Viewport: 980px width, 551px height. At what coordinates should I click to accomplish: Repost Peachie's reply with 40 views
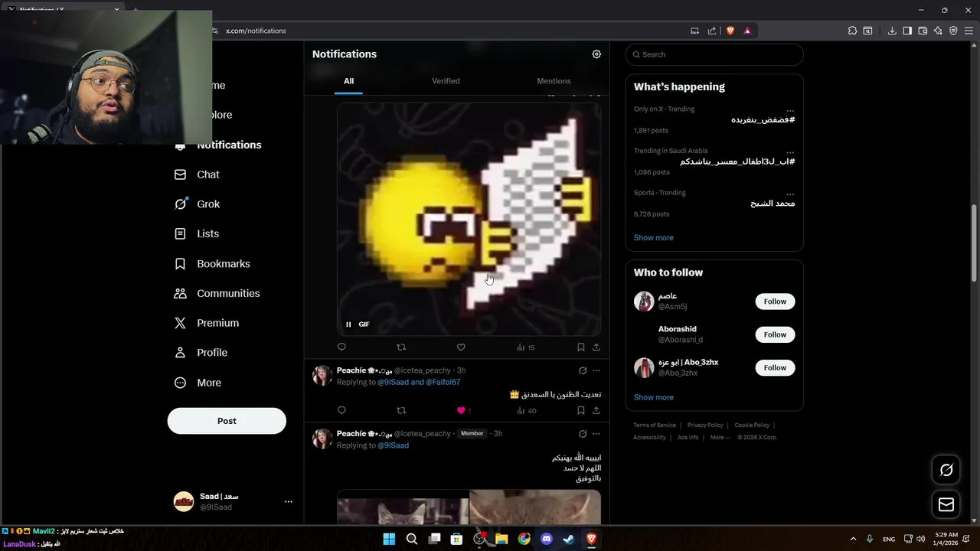tap(401, 411)
